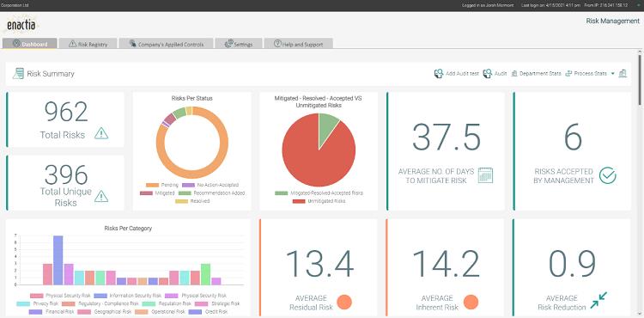Screen dimensions: 644x318
Task: Click the building icon right of Process Stats
Action: point(623,74)
